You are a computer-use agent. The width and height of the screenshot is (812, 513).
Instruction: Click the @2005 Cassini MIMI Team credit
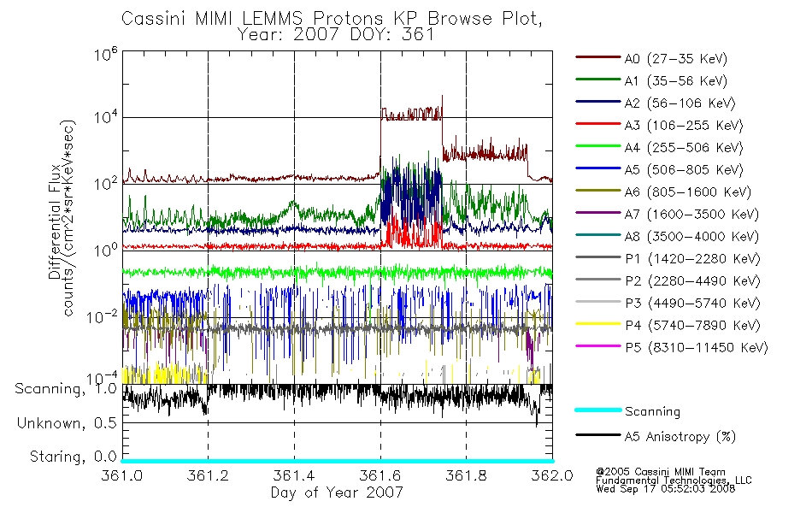tap(661, 472)
